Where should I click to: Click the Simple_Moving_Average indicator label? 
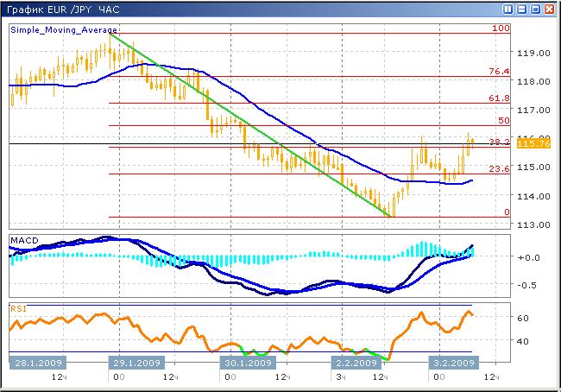64,29
